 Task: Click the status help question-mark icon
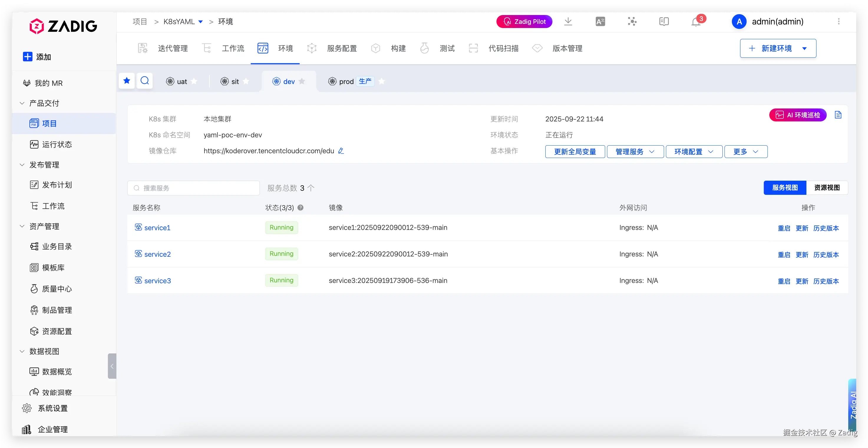(x=301, y=208)
